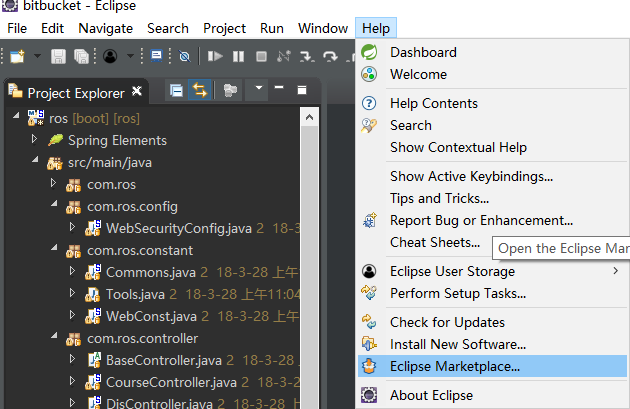Toggle Link with Editor in Project Explorer
Viewport: 630px width, 409px height.
pos(200,90)
